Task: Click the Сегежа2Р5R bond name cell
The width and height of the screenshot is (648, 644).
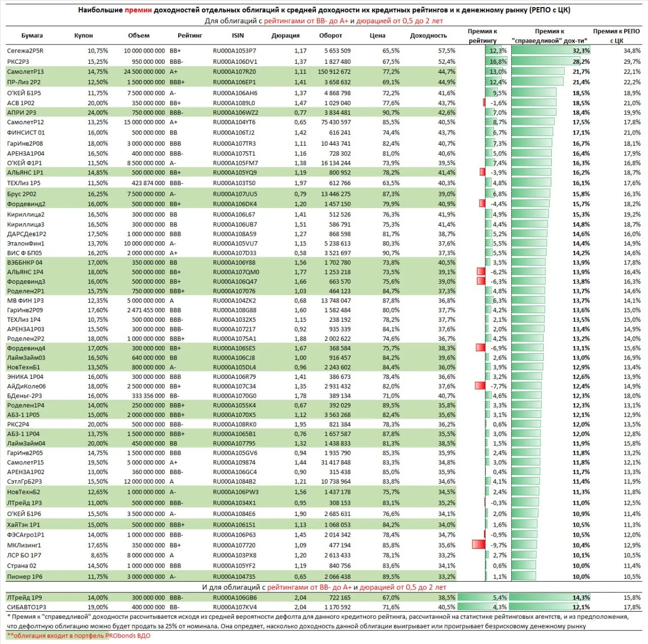Action: [x=25, y=51]
